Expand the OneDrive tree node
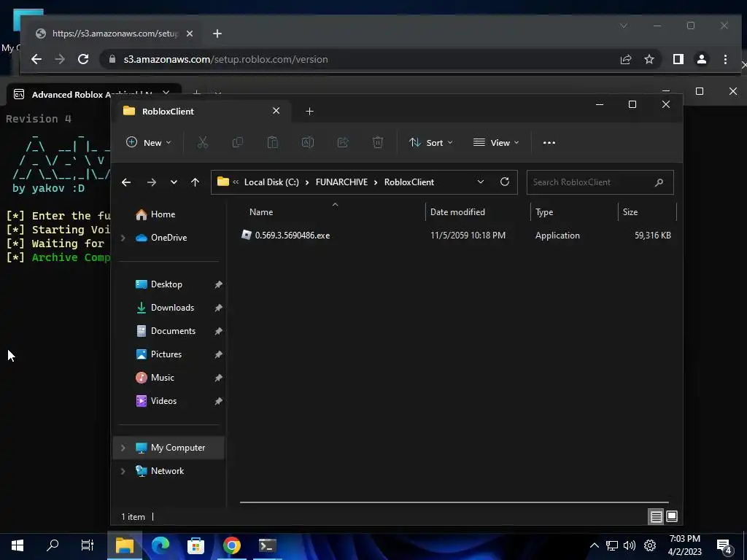 [x=123, y=238]
